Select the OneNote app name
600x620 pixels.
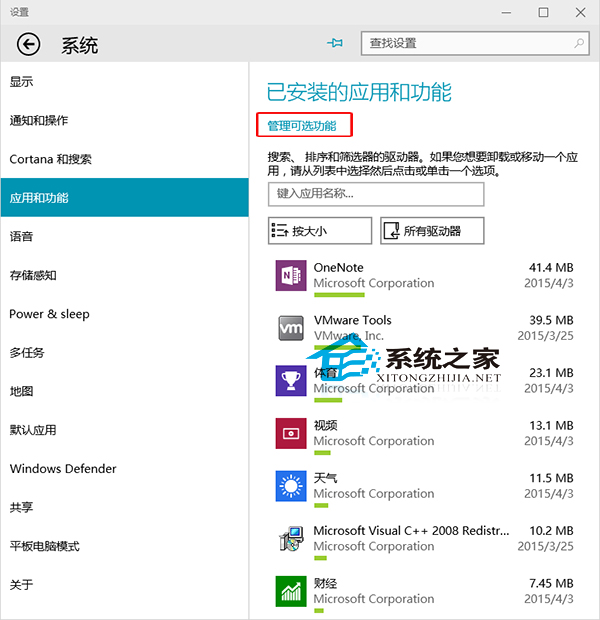[x=339, y=268]
